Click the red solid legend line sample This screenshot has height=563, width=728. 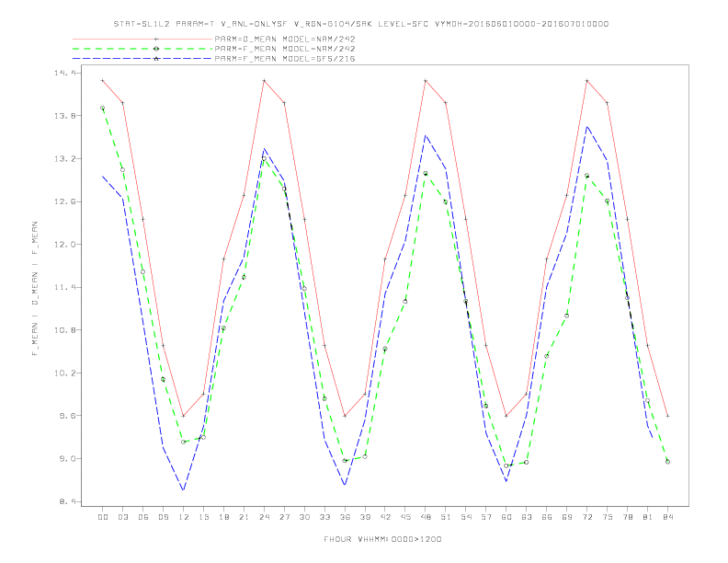142,39
